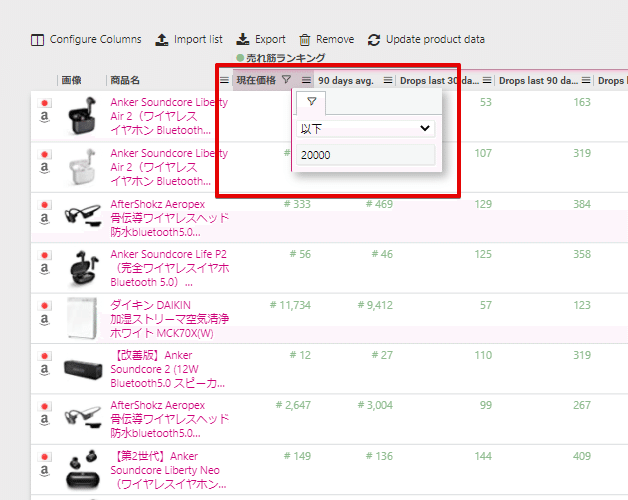
Task: Click the 売れ筋ランキング legend label
Action: (285, 58)
